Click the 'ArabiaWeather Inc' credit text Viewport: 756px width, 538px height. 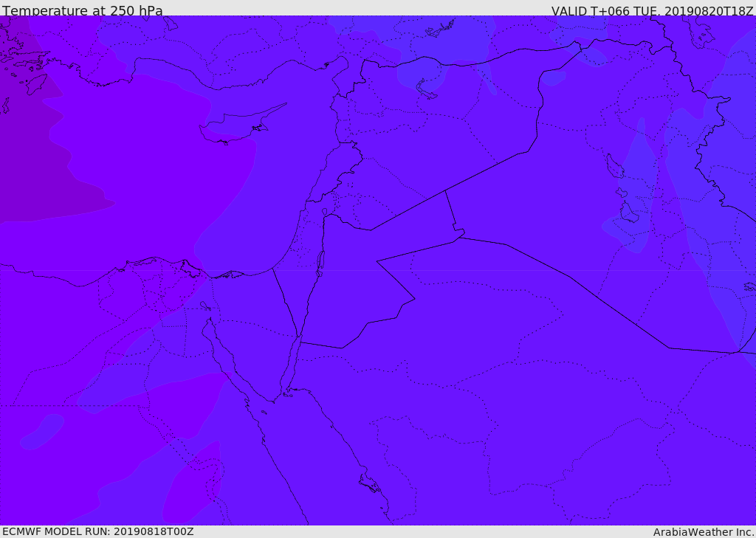click(x=704, y=532)
